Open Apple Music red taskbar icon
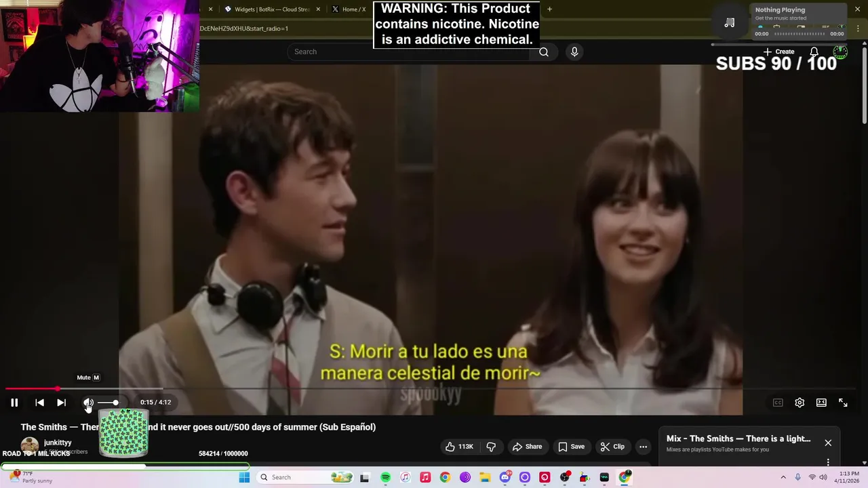 pyautogui.click(x=425, y=478)
